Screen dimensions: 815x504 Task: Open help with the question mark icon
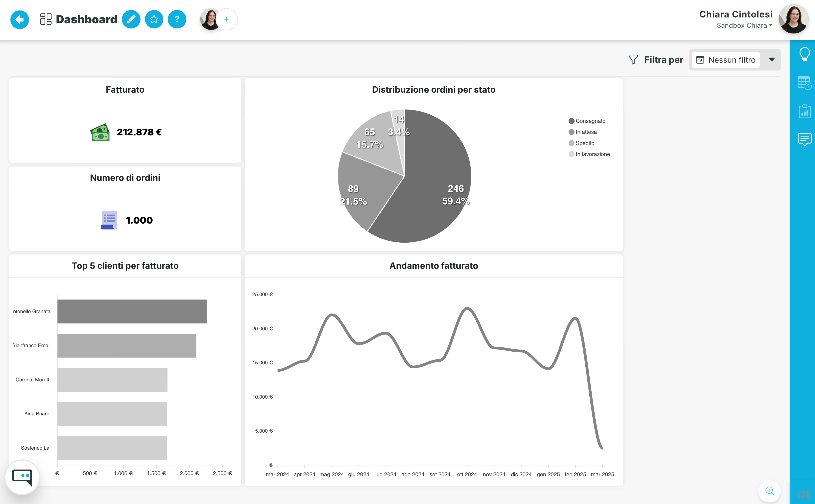coord(177,20)
